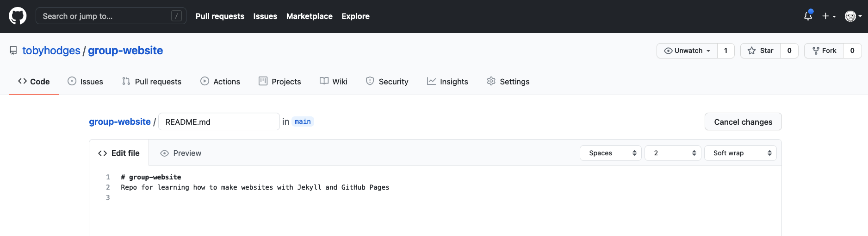This screenshot has height=236, width=868.
Task: Click line number 1 in editor
Action: [108, 177]
